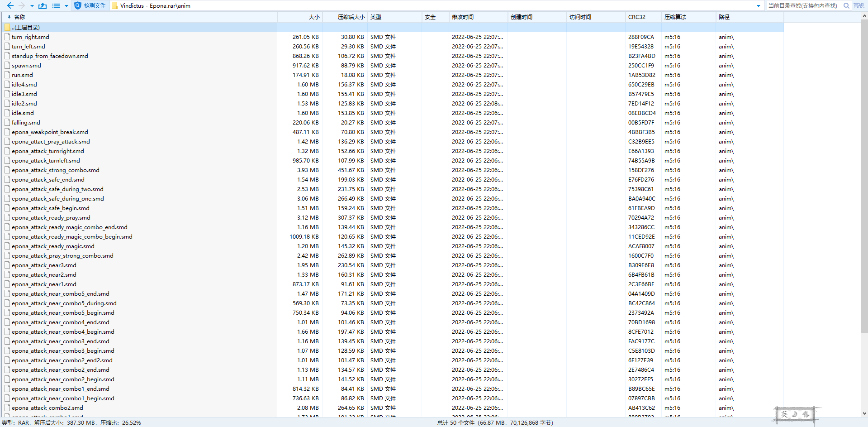Sort by 压缩后大小 column header
Viewport: 868px width, 427px height.
(351, 17)
